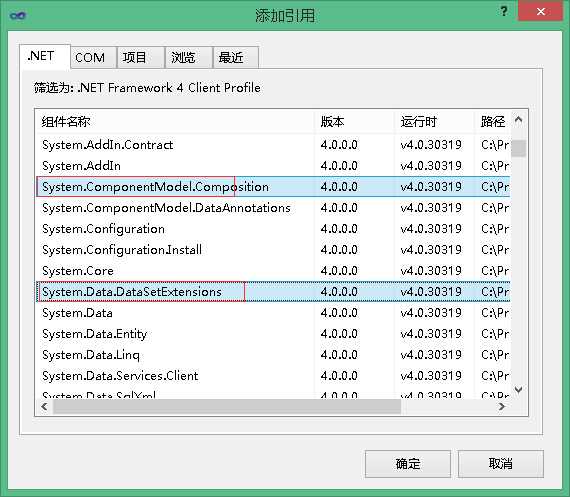Sort by 运行时 column header
This screenshot has width=570, height=497.
(435, 121)
